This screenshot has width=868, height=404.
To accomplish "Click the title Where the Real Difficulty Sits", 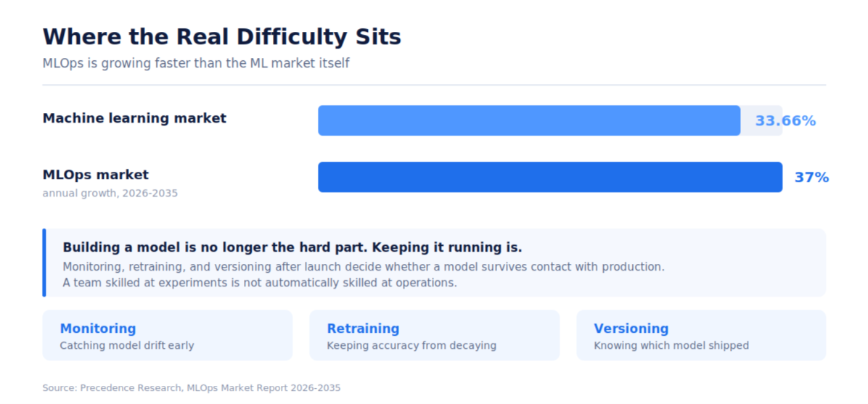I will click(222, 37).
